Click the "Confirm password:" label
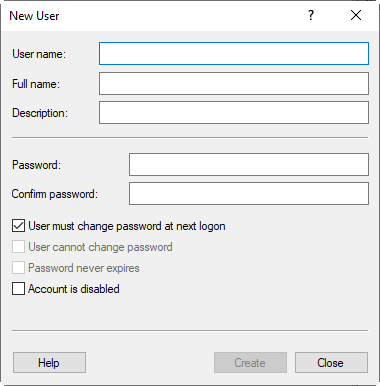 tap(55, 194)
